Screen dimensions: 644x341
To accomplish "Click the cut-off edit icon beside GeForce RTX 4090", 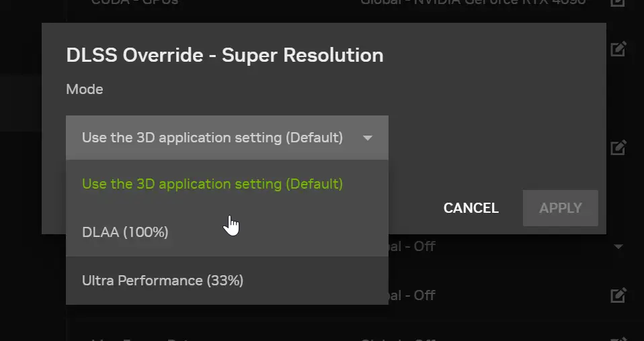I will (618, 3).
